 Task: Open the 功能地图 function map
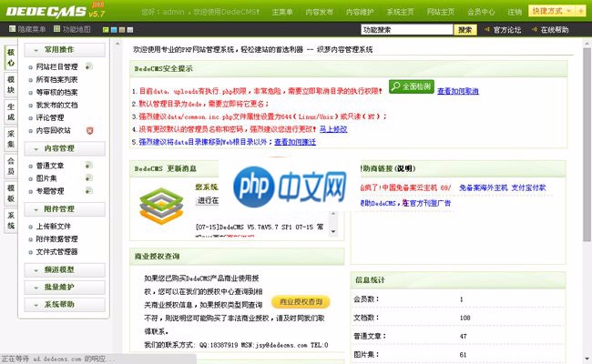[x=72, y=29]
